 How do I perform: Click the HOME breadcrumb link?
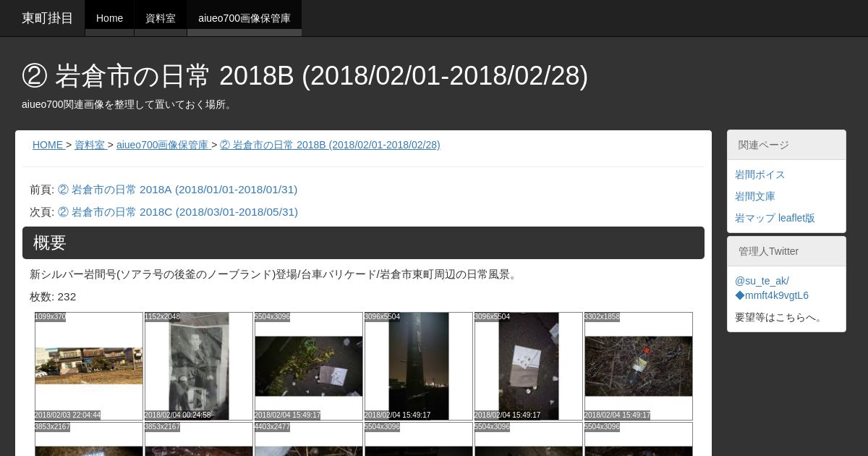[x=48, y=145]
